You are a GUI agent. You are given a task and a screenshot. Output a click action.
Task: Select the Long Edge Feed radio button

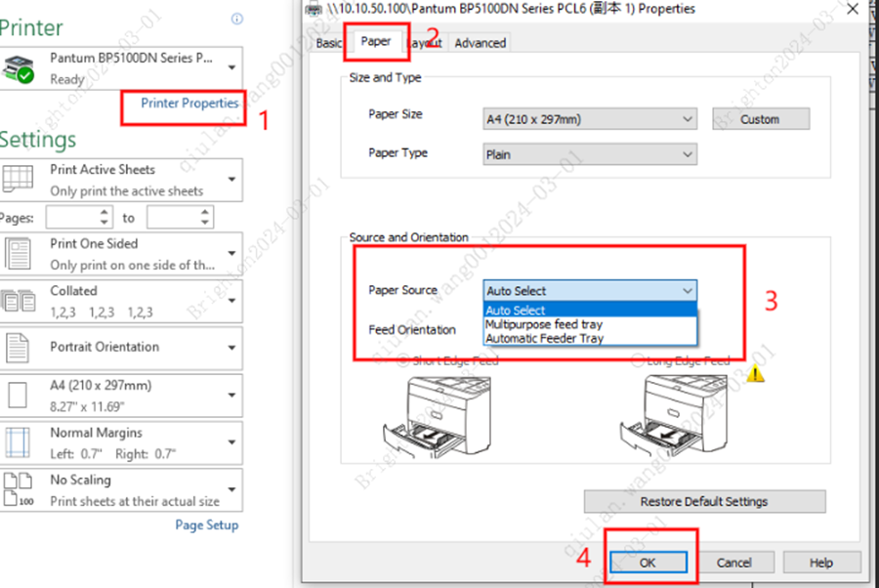click(637, 360)
